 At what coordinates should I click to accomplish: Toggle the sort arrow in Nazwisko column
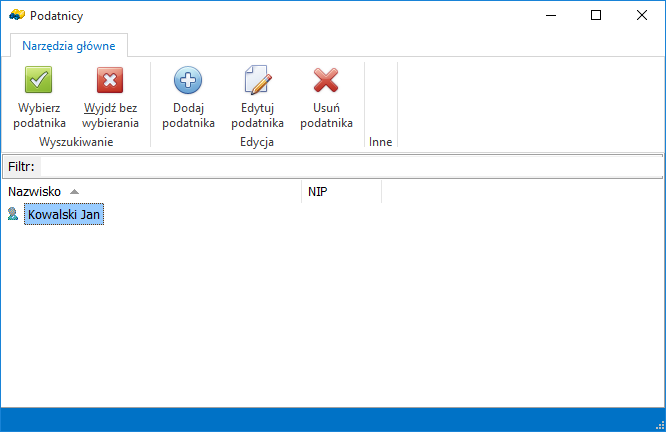(x=75, y=191)
